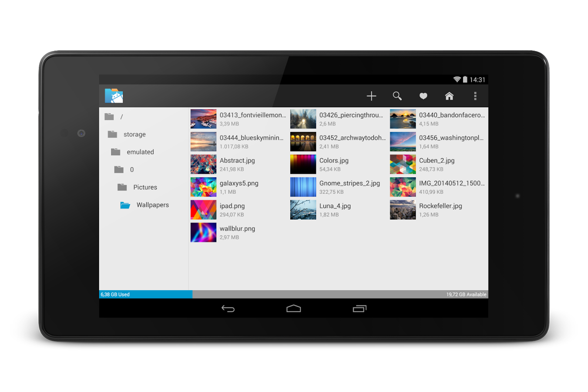Click the 54,34 KB size under Colors.jpg
588x392 pixels.
click(x=330, y=169)
